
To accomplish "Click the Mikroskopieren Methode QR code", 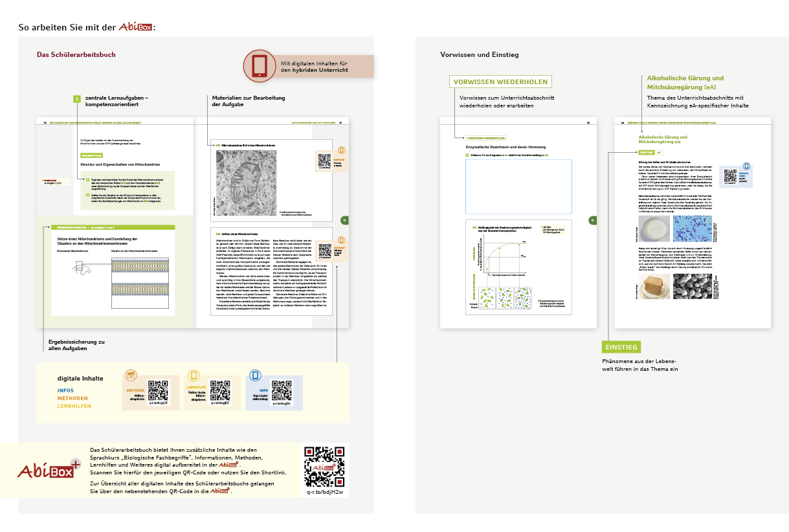I will [x=159, y=390].
